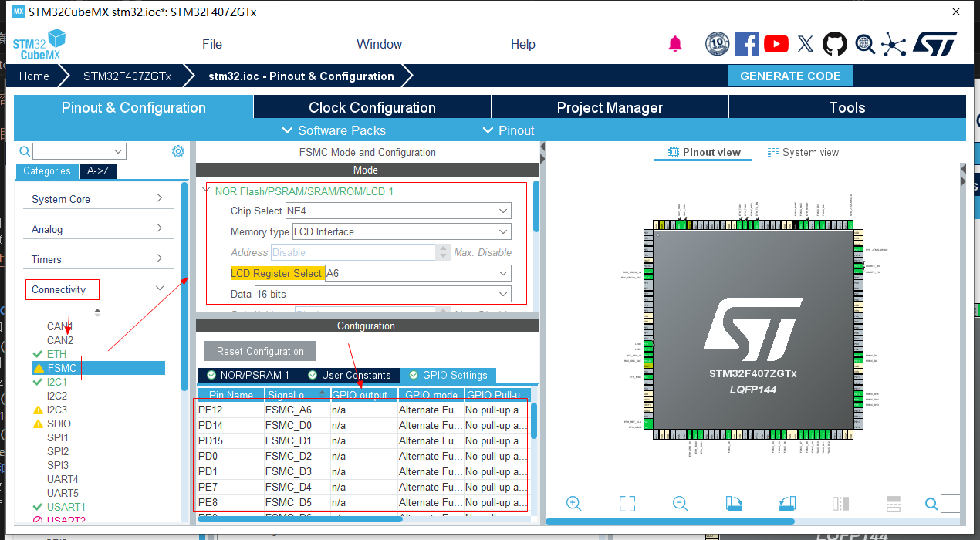The width and height of the screenshot is (980, 540).
Task: Open the Window menu
Action: click(x=379, y=44)
